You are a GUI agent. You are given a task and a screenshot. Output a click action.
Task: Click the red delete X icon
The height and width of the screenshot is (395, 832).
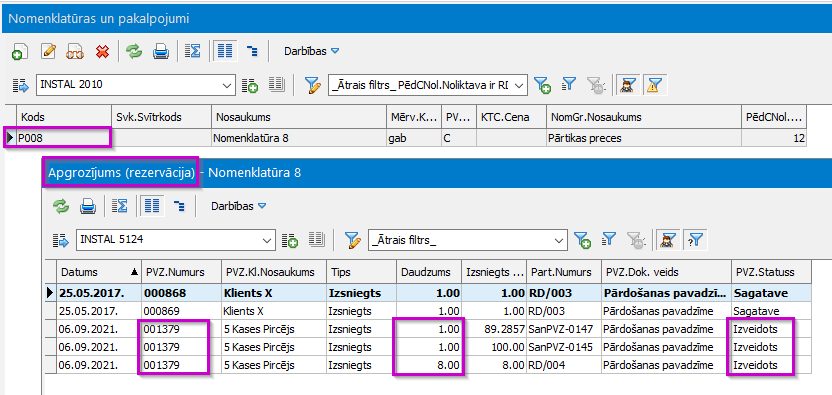tap(102, 51)
